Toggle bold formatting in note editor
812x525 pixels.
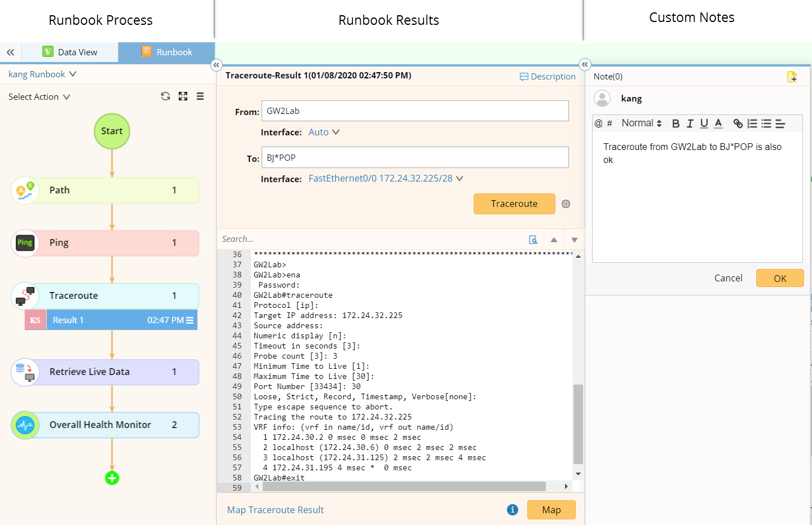(x=676, y=123)
